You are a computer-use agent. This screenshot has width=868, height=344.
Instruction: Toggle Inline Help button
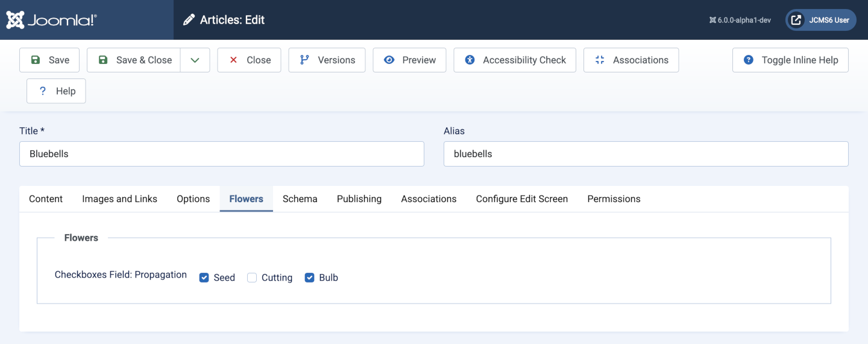click(x=790, y=60)
